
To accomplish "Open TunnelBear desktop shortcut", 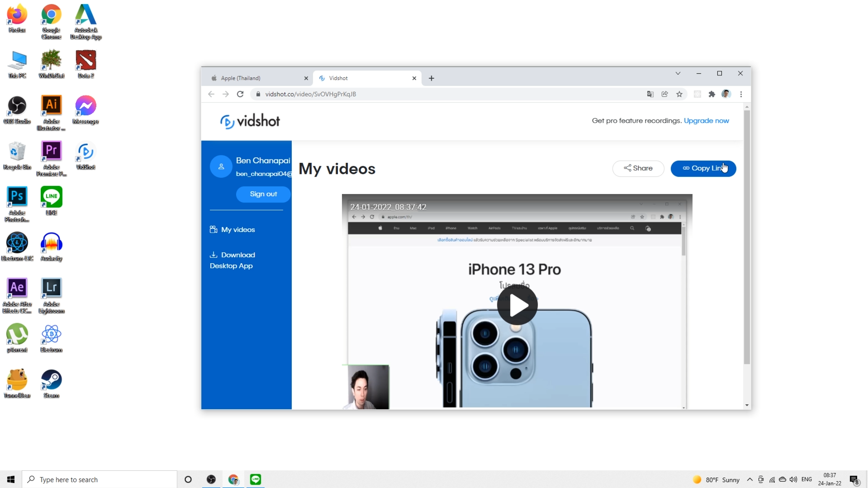I will [x=17, y=384].
